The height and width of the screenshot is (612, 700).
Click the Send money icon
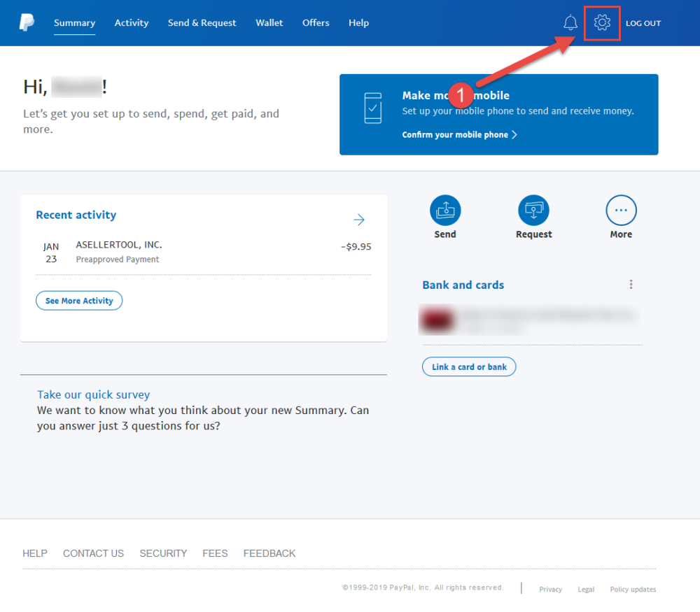(445, 210)
